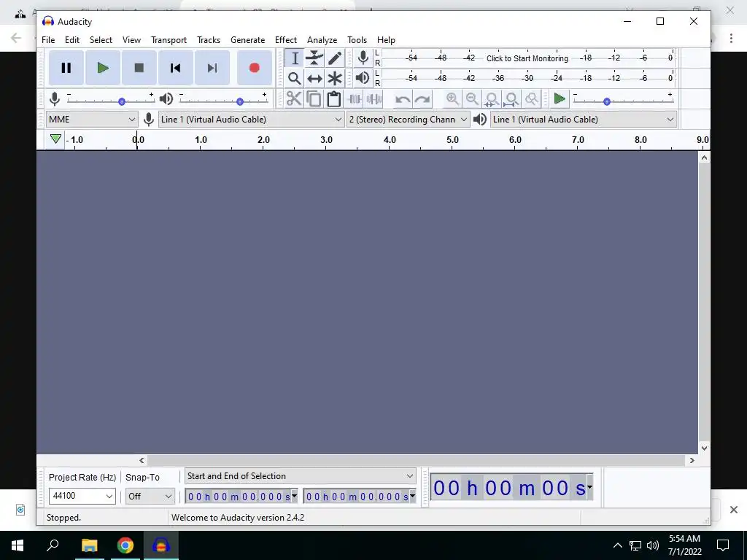Click 'Click to Start Monitoring' on record meter
747x560 pixels.
tap(527, 58)
